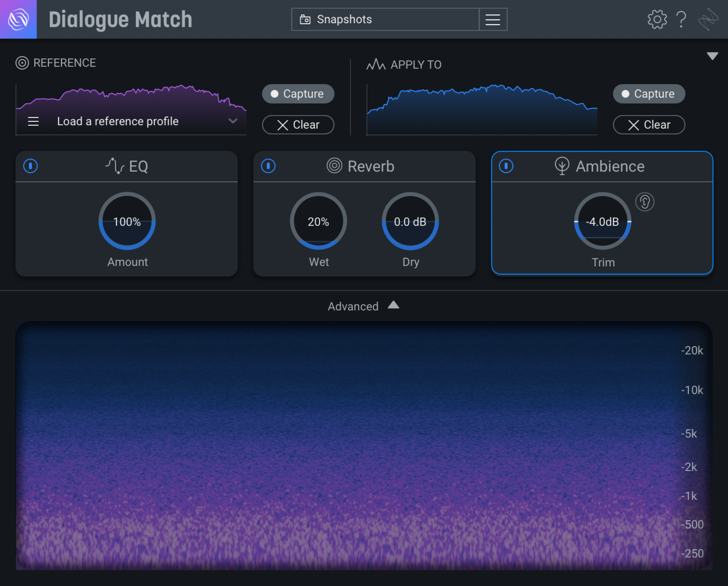Disable the Reverb module power button
The height and width of the screenshot is (586, 728).
click(268, 166)
